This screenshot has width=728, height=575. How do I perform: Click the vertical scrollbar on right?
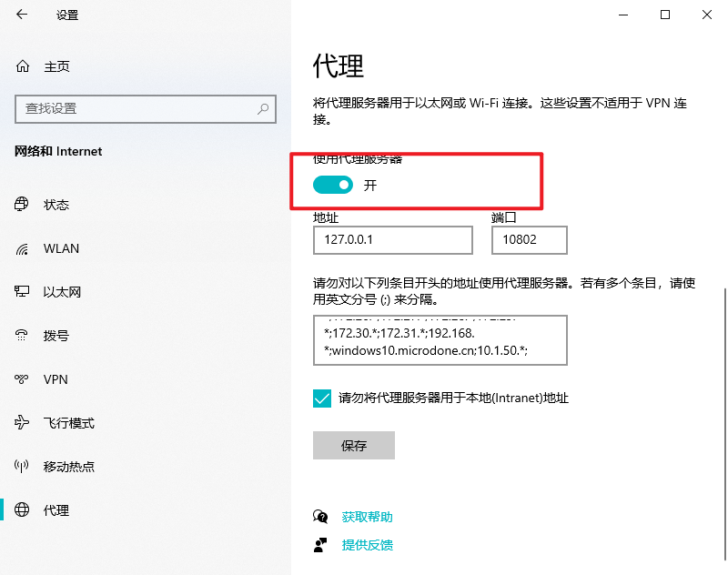click(724, 425)
